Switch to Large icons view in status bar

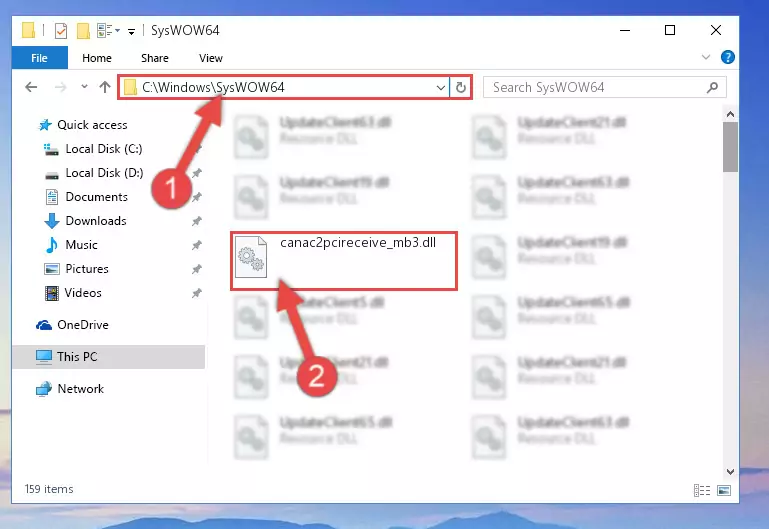(x=724, y=490)
